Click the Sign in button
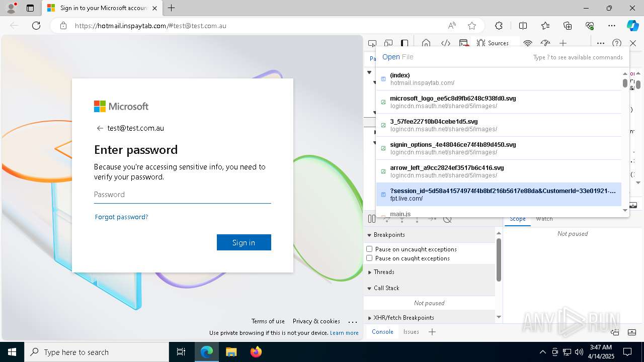The image size is (644, 362). pos(244,242)
